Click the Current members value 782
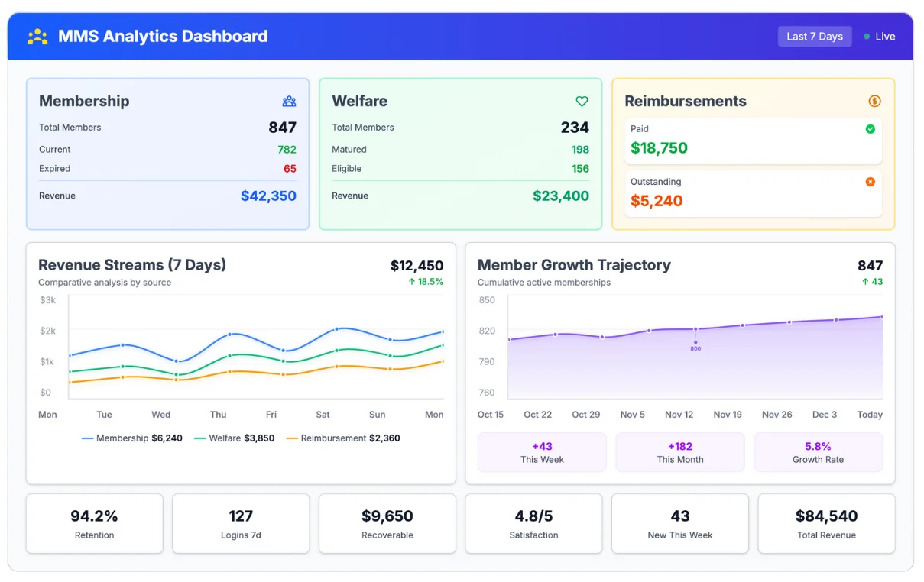Image resolution: width=924 pixels, height=582 pixels. point(287,150)
